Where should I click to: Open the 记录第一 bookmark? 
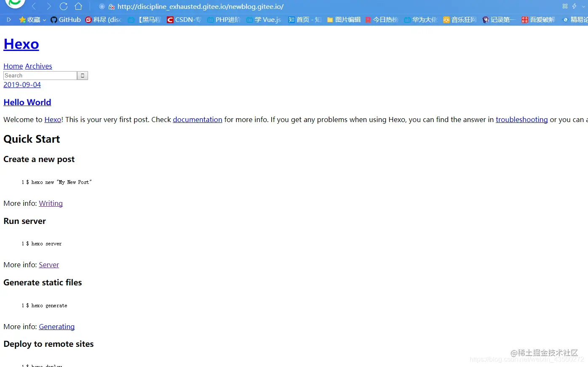click(499, 20)
